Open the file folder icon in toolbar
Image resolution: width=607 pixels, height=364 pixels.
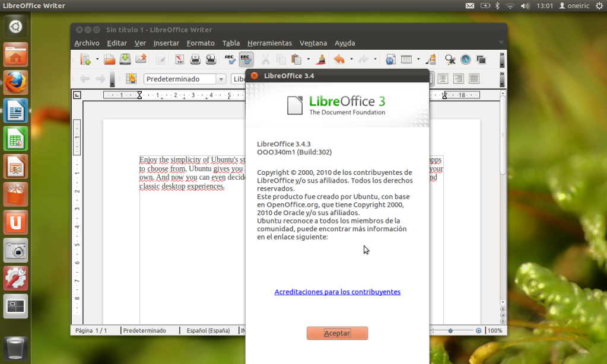(x=109, y=59)
